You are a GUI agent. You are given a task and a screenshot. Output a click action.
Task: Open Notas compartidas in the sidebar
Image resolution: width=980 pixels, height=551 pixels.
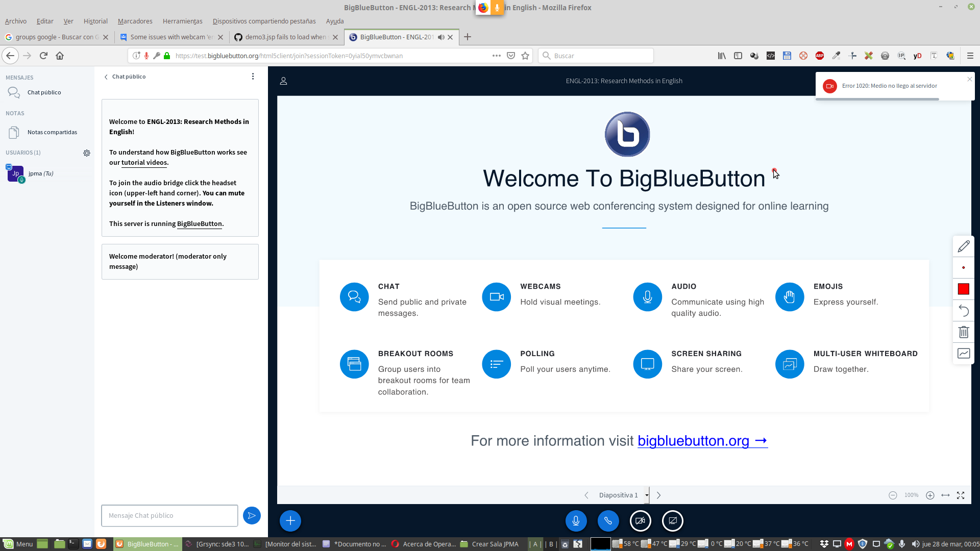(52, 132)
